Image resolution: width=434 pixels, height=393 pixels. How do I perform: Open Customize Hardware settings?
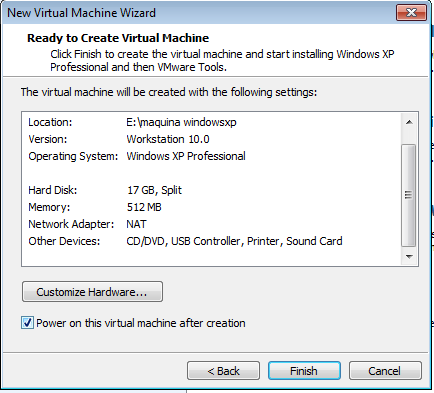pos(92,292)
